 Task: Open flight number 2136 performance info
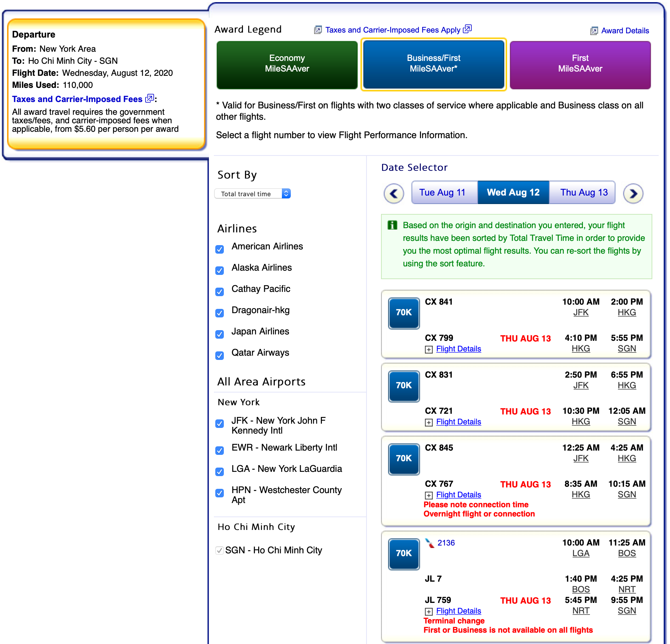pyautogui.click(x=446, y=543)
